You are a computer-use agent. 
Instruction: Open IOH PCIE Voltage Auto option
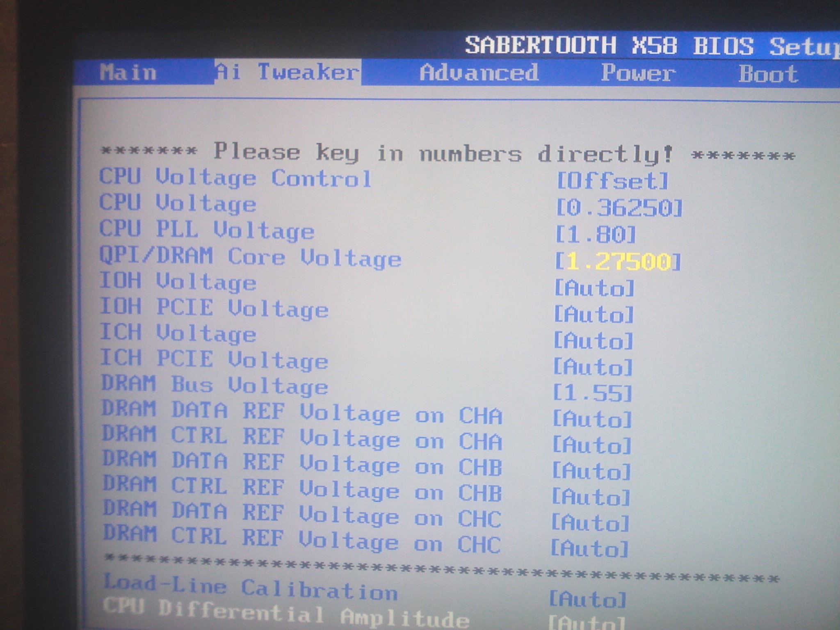(593, 315)
